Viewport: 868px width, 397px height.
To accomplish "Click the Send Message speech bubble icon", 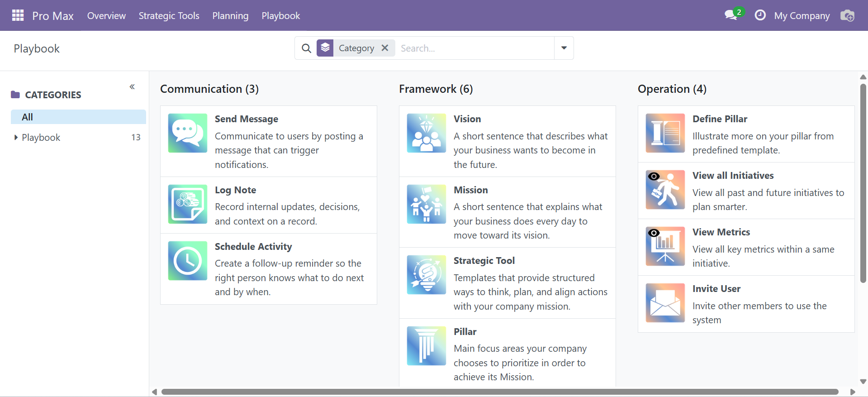I will (188, 133).
